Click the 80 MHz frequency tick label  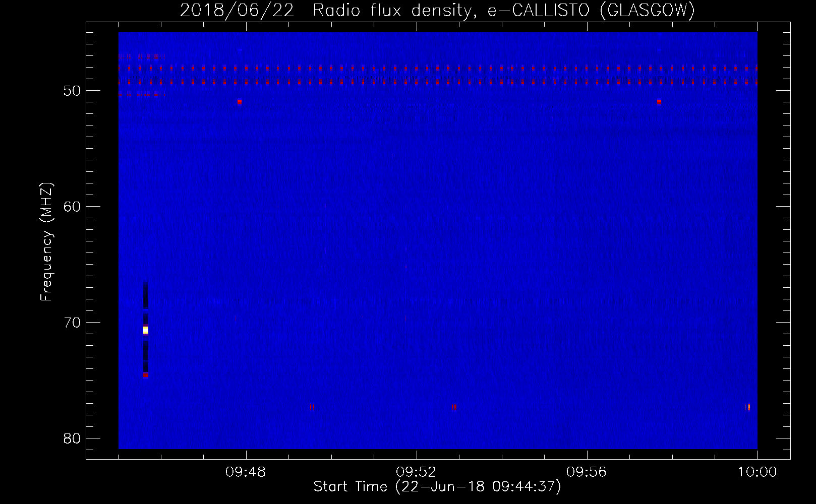[x=72, y=438]
